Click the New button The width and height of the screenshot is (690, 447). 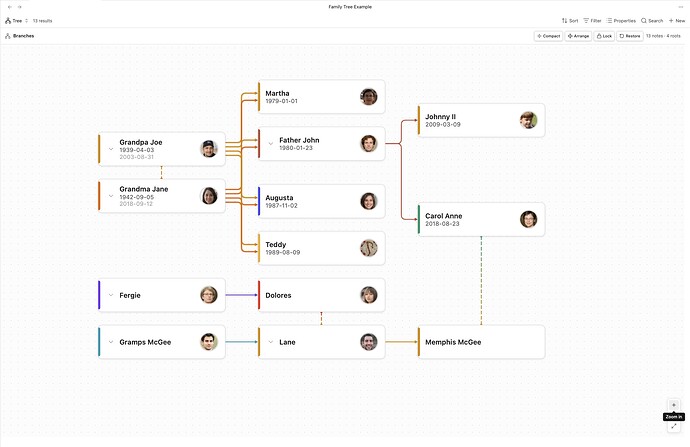677,20
